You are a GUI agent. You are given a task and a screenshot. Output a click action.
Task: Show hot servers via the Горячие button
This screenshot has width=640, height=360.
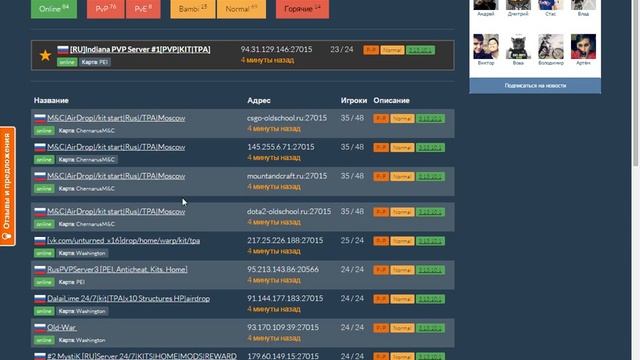coord(302,9)
